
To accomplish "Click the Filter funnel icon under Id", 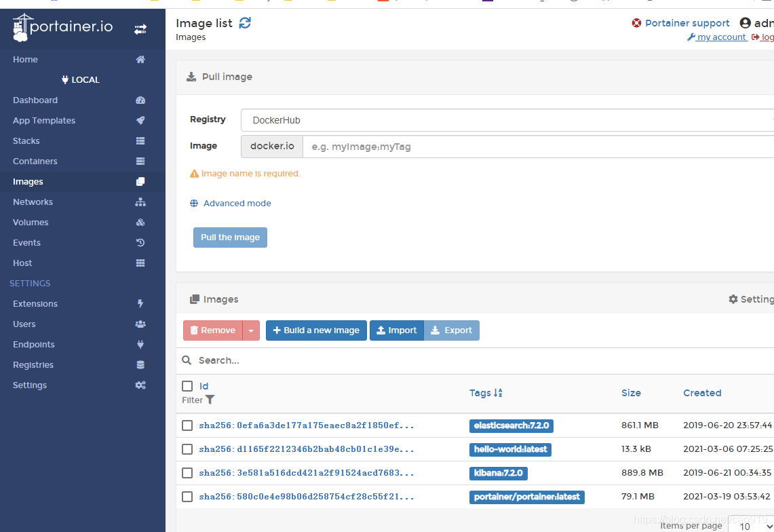I will click(210, 400).
